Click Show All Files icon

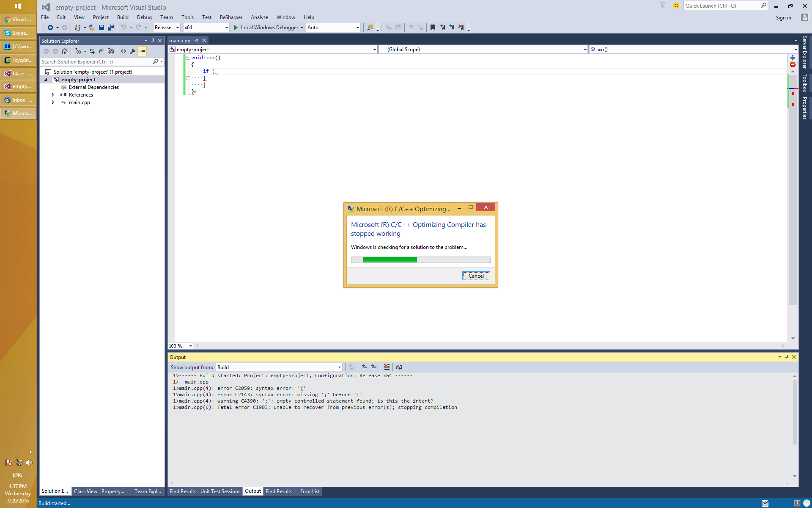[x=111, y=51]
